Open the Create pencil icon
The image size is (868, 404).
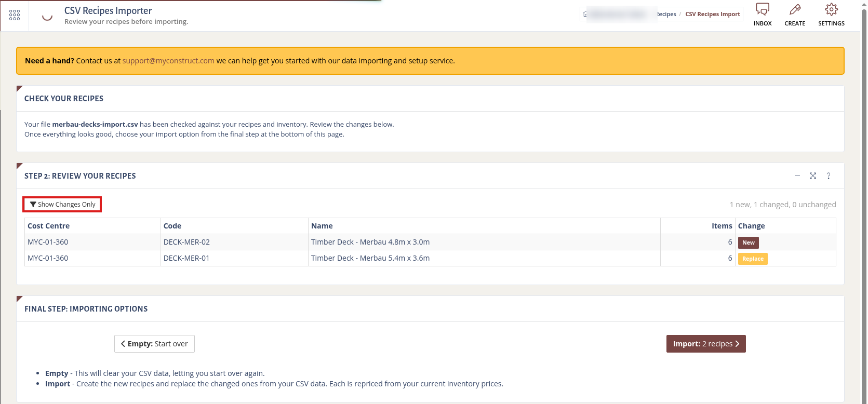coord(795,15)
